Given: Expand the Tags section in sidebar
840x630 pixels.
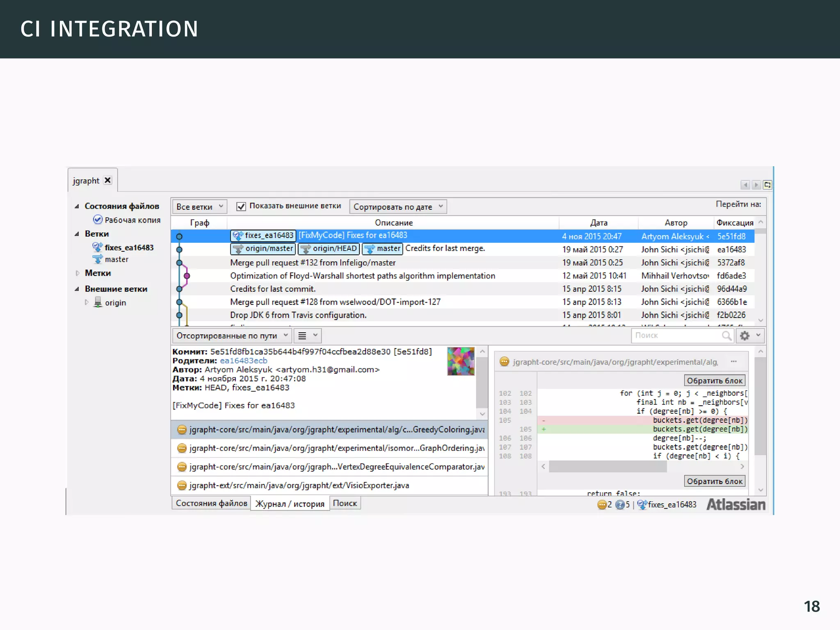Looking at the screenshot, I should point(78,273).
